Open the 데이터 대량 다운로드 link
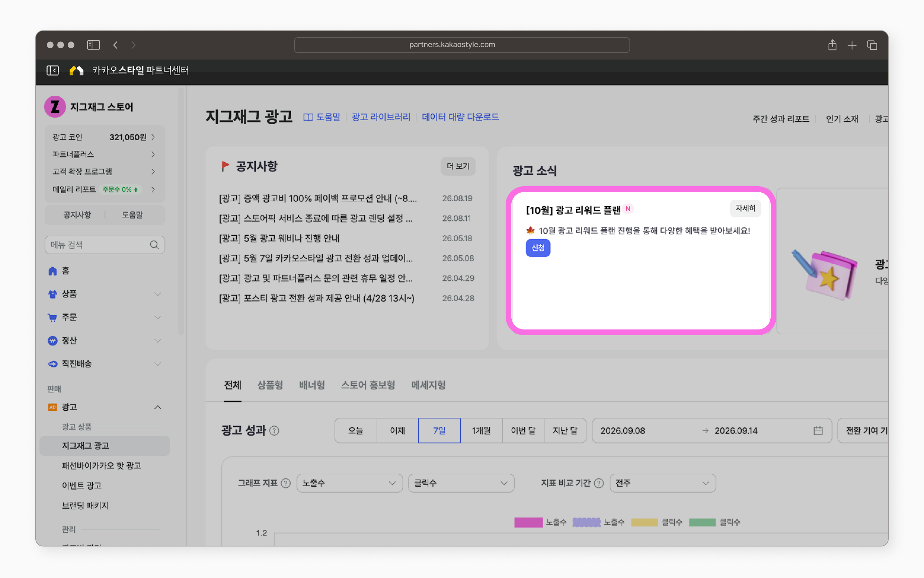Viewport: 924px width, 578px height. click(460, 117)
